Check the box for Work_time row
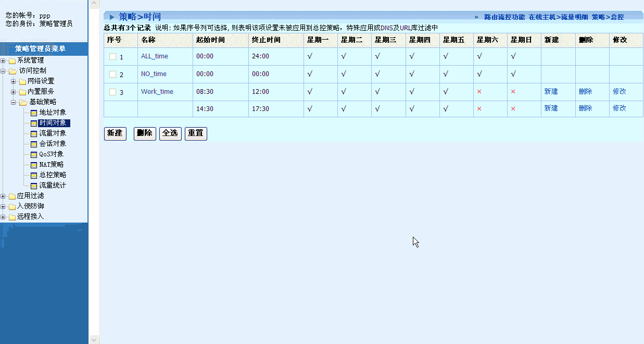Image resolution: width=644 pixels, height=344 pixels. [x=112, y=92]
